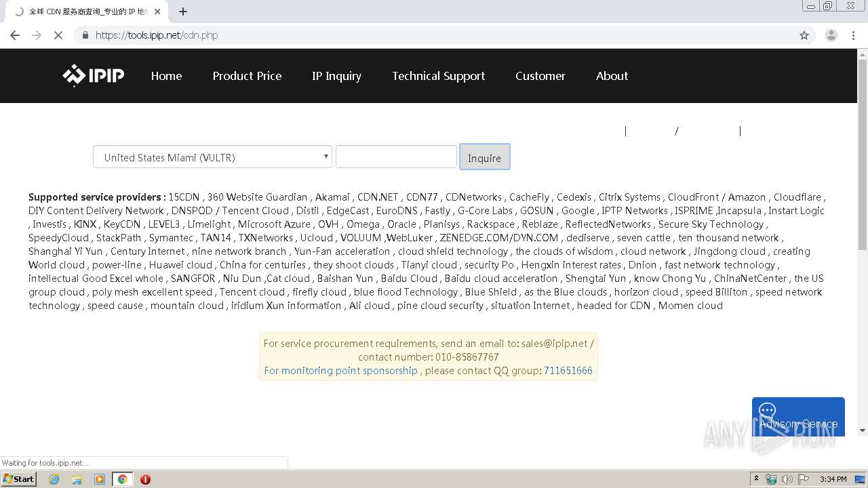View site security lock info

pyautogui.click(x=85, y=35)
